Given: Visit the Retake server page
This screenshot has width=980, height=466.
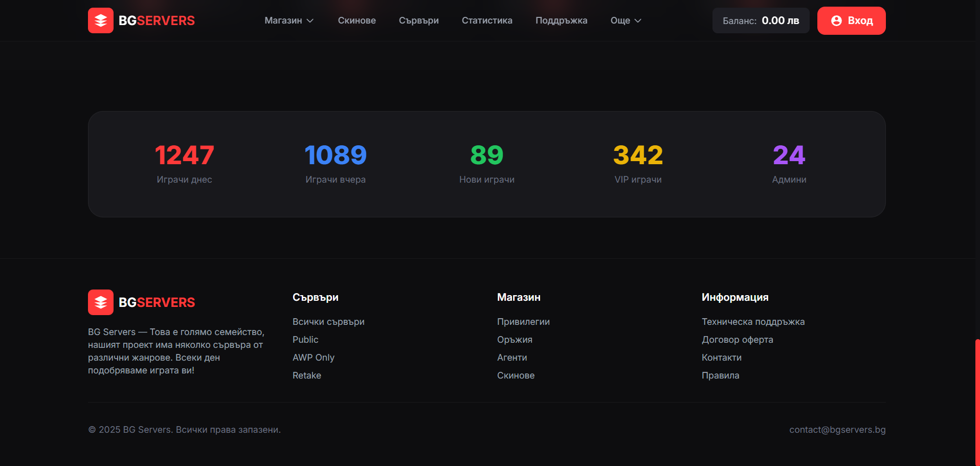Looking at the screenshot, I should [307, 375].
